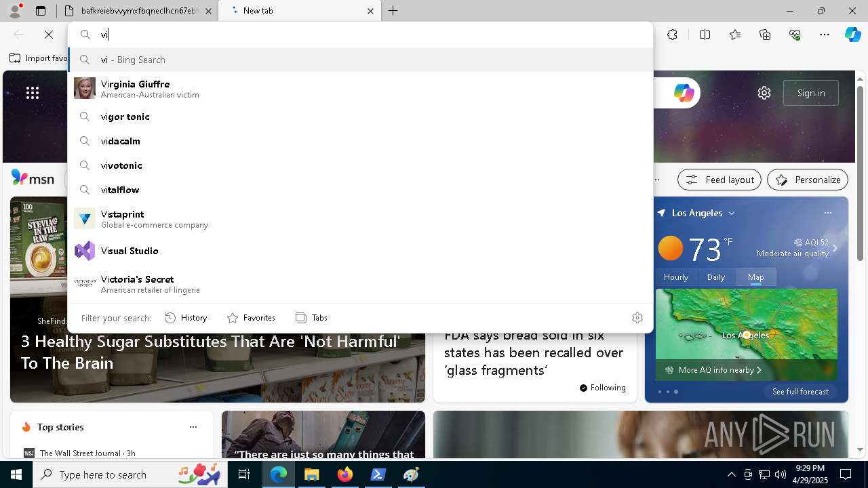
Task: Select the vitalflow suggestion
Action: [360, 190]
